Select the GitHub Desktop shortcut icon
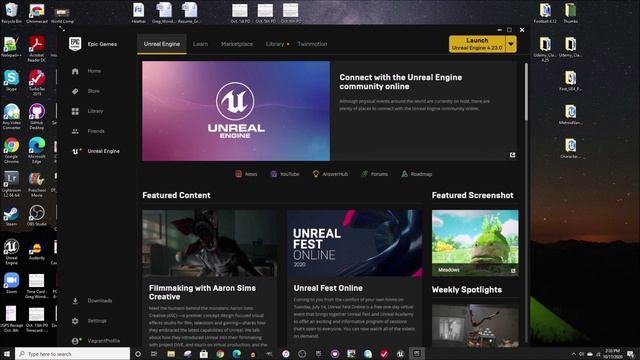Viewport: 640px width, 360px height. (x=37, y=117)
